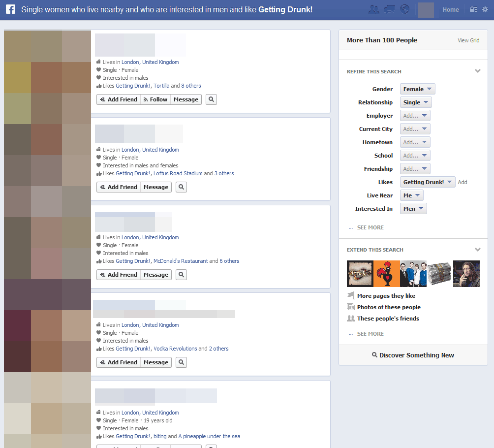
Task: Open the Tortilla page link
Action: (x=161, y=86)
